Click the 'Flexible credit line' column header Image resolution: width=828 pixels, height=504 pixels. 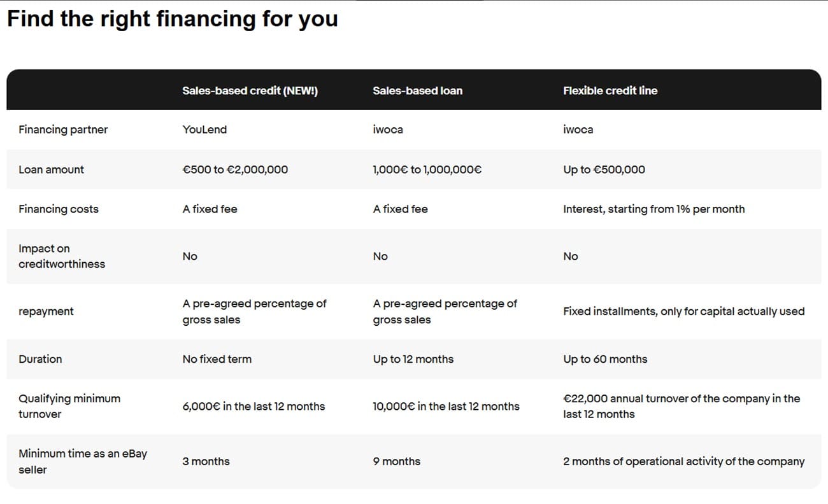tap(610, 90)
